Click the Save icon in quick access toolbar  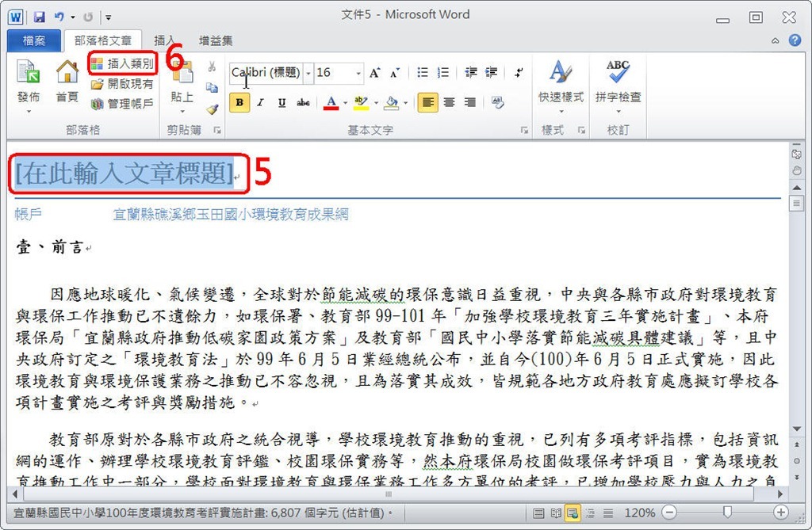[39, 16]
